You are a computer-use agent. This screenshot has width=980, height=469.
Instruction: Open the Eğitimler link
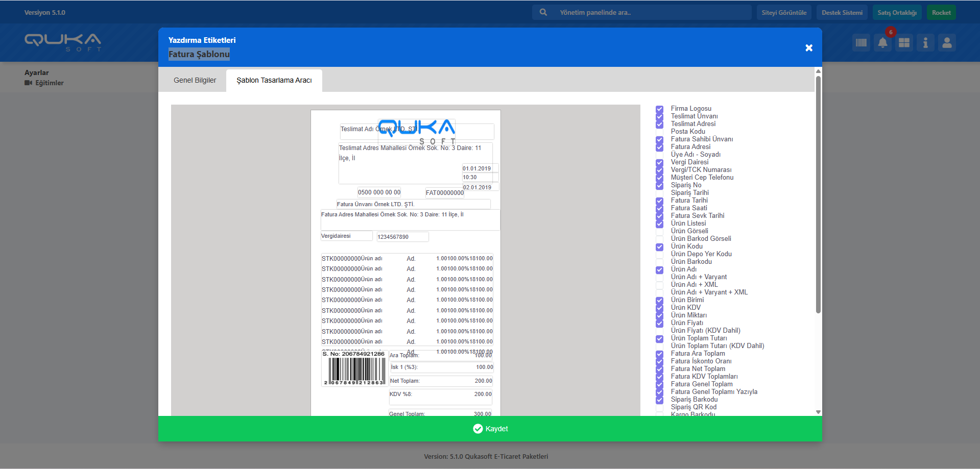click(x=49, y=83)
